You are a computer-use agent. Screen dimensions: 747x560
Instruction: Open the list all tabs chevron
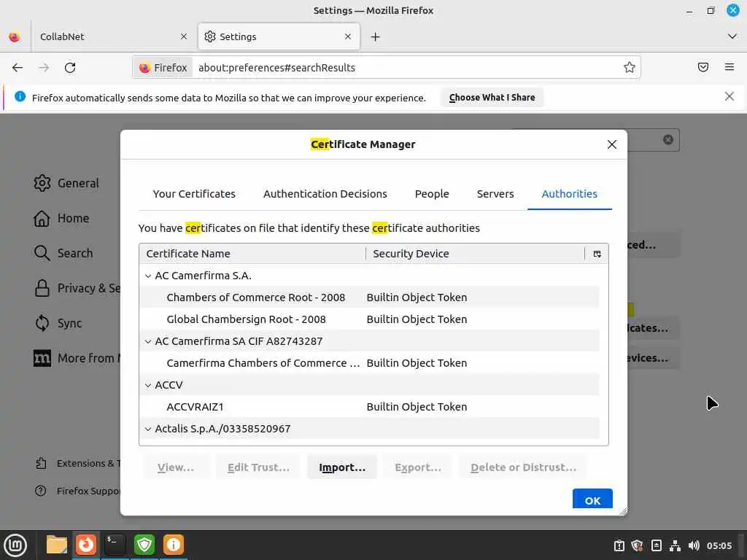point(732,36)
